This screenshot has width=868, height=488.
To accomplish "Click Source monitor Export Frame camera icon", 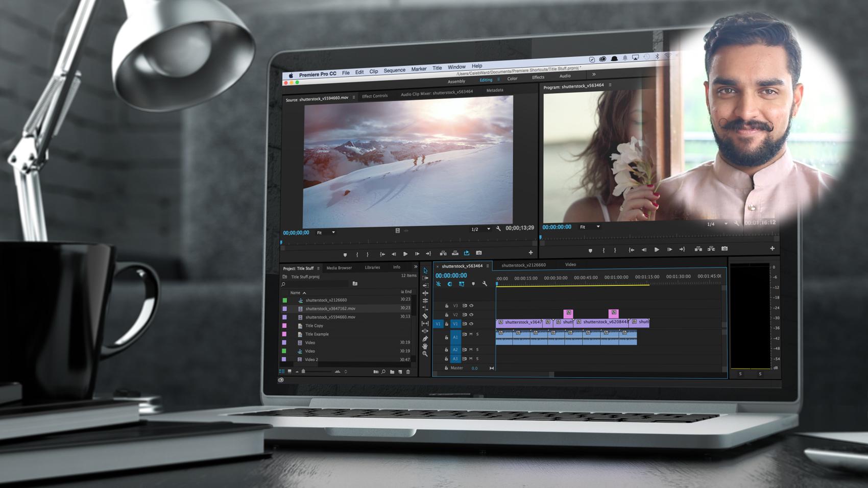I will coord(479,253).
